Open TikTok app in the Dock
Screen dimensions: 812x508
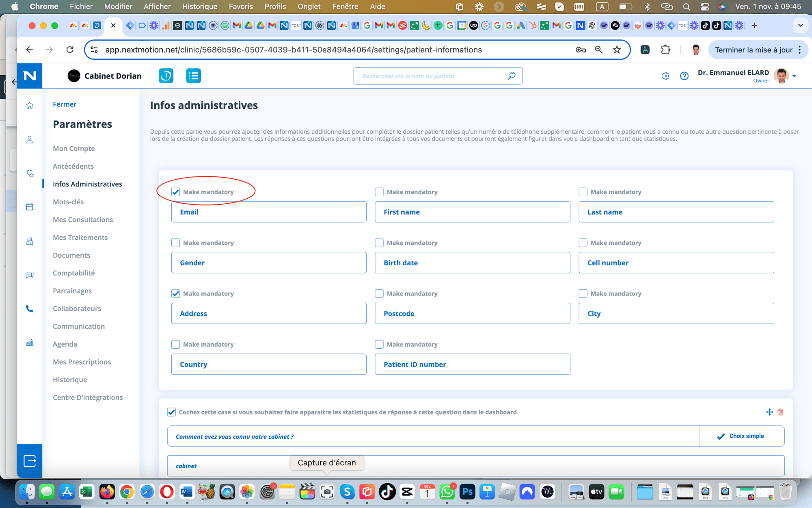387,492
